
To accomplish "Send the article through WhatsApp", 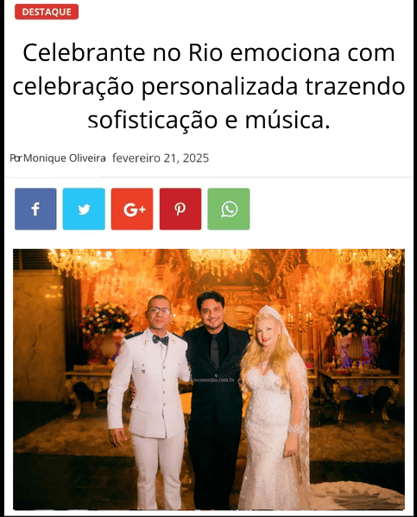I will tap(229, 209).
